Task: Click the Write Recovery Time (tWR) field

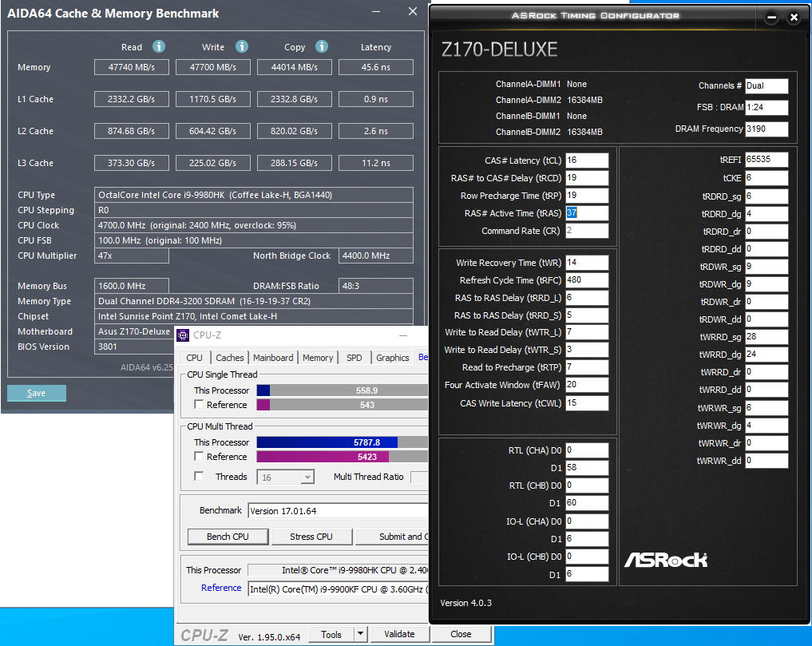Action: 587,263
